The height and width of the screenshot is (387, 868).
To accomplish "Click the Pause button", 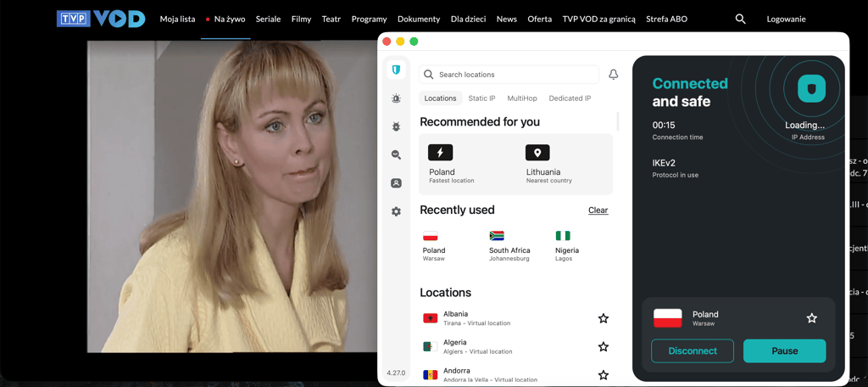I will 784,351.
